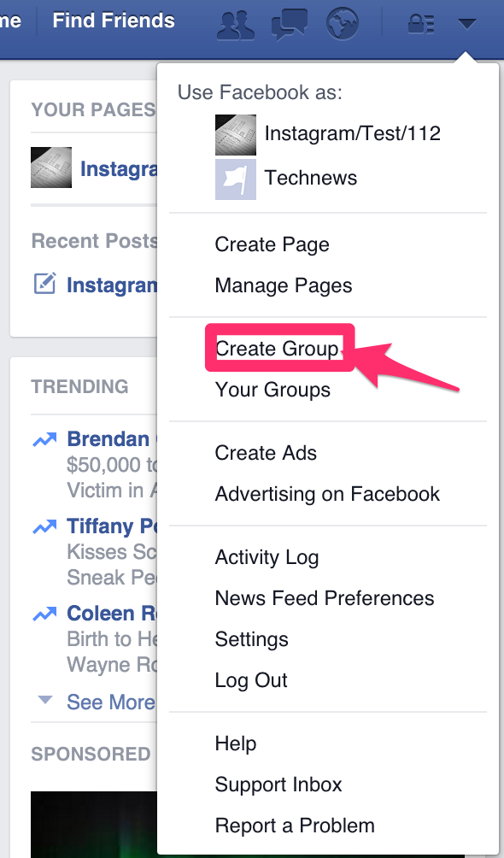Open Find Friends link
The image size is (504, 858).
114,21
